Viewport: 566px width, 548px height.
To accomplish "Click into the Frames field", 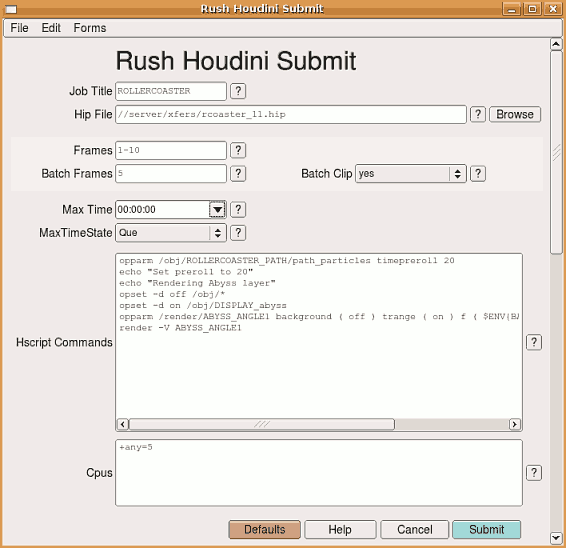I will pos(171,150).
